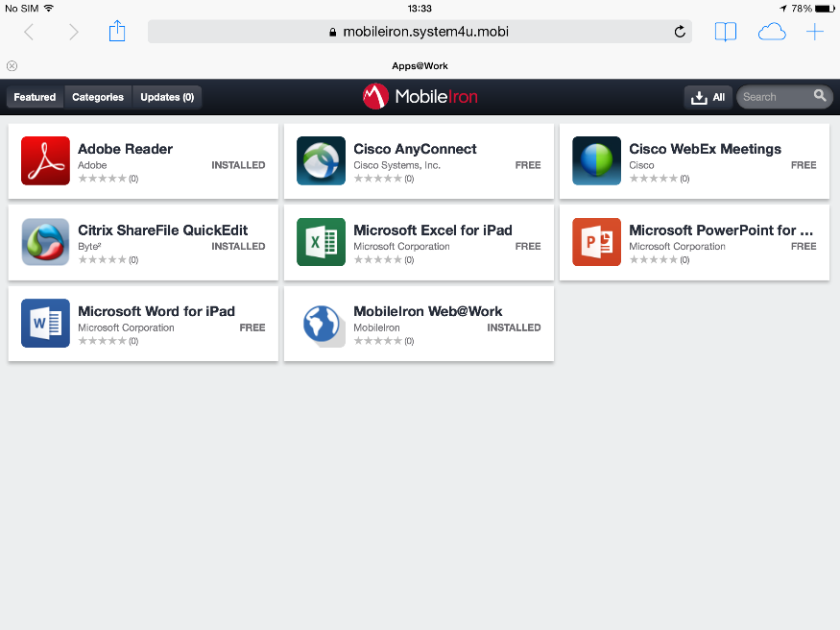Switch to the Categories tab
This screenshot has height=630, width=840.
tap(98, 97)
